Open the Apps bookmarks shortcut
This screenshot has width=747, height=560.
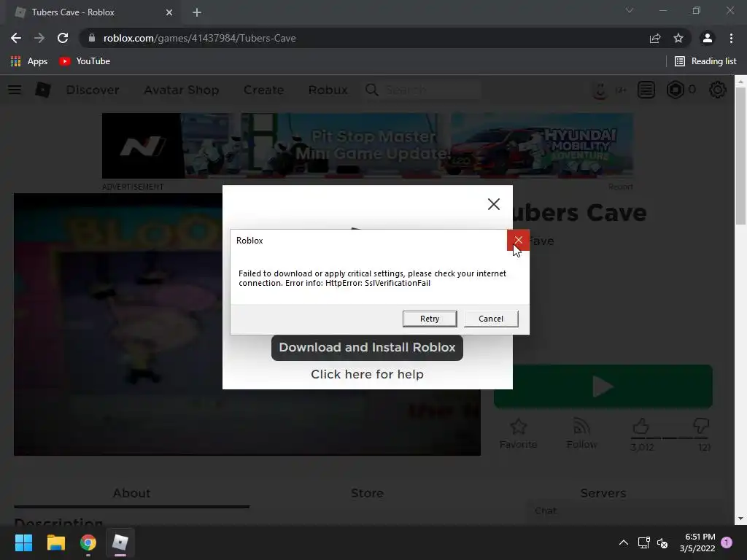tap(29, 61)
